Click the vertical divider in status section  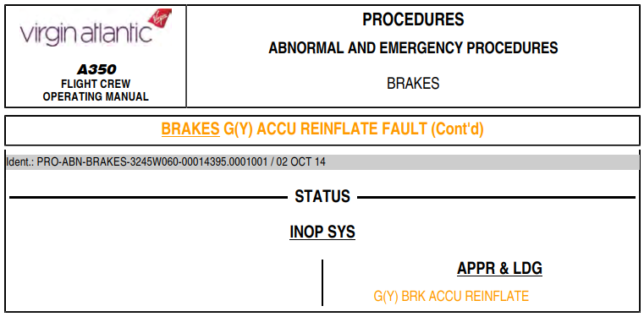[x=322, y=282]
